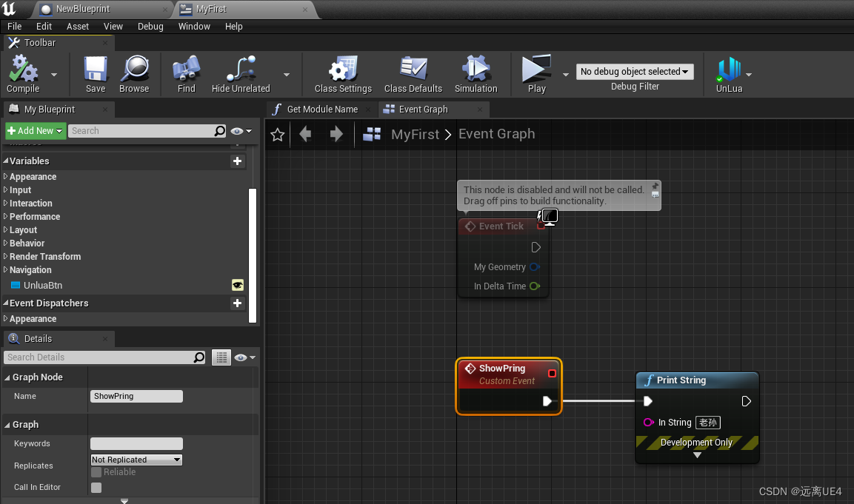Save the MyFirst asset
Screen dimensions: 854x504
(x=95, y=72)
